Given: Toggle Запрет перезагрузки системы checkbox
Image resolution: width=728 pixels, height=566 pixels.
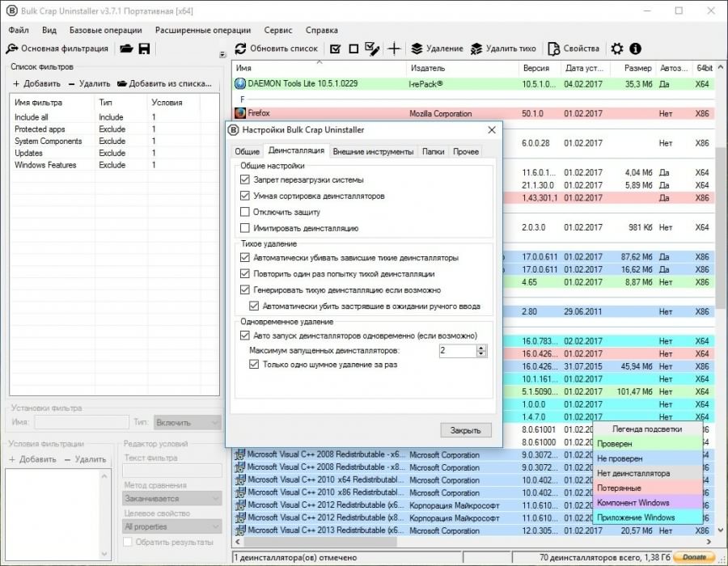Looking at the screenshot, I should pos(246,180).
